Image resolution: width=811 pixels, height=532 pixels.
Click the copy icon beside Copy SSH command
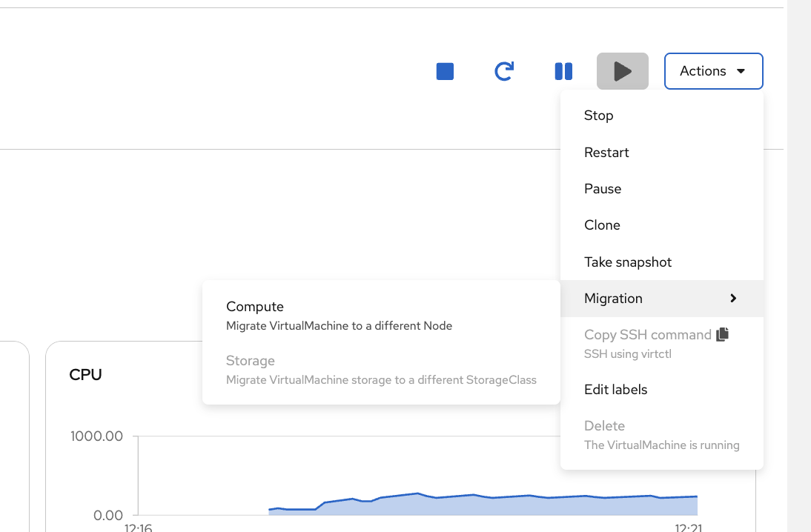point(723,334)
